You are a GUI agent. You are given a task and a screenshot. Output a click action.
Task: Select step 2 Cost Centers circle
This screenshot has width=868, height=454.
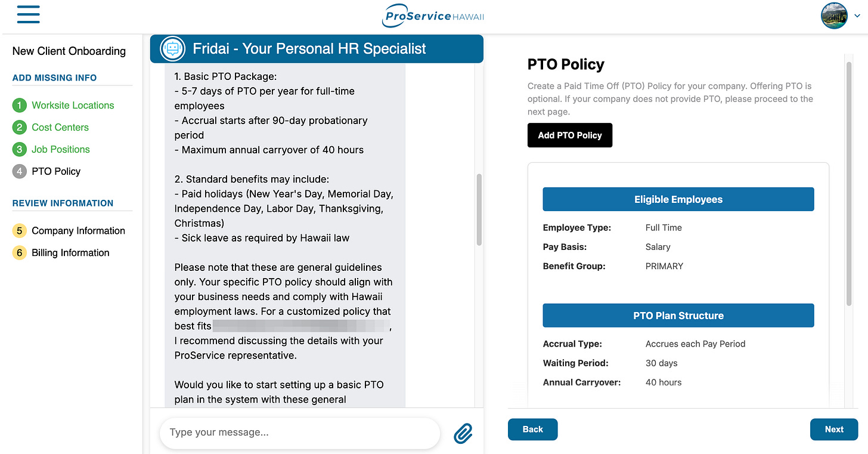[x=20, y=128]
